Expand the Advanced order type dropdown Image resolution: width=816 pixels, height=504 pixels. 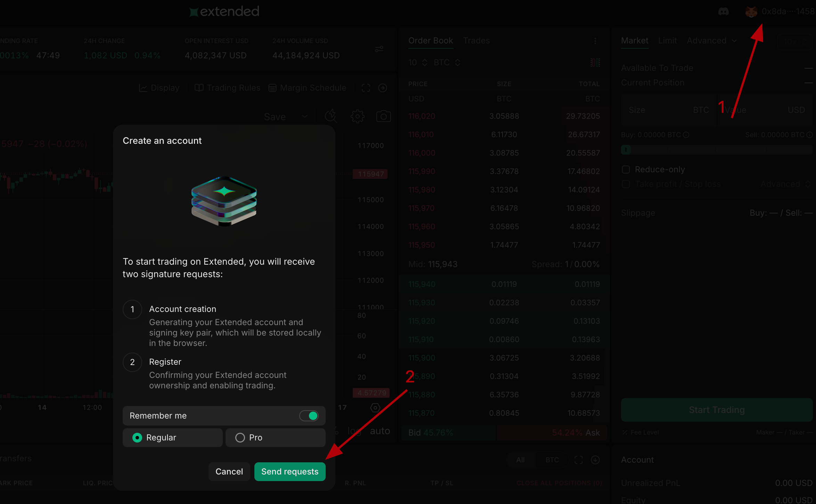[x=711, y=41]
